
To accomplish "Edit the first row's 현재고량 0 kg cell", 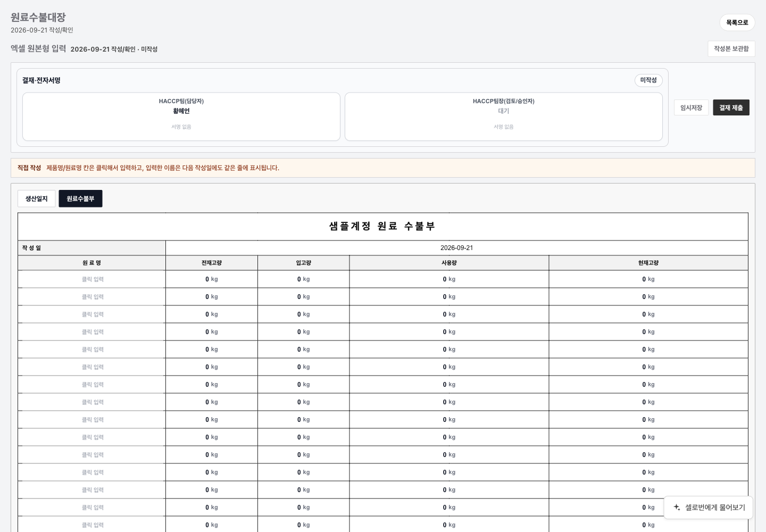I will (648, 279).
